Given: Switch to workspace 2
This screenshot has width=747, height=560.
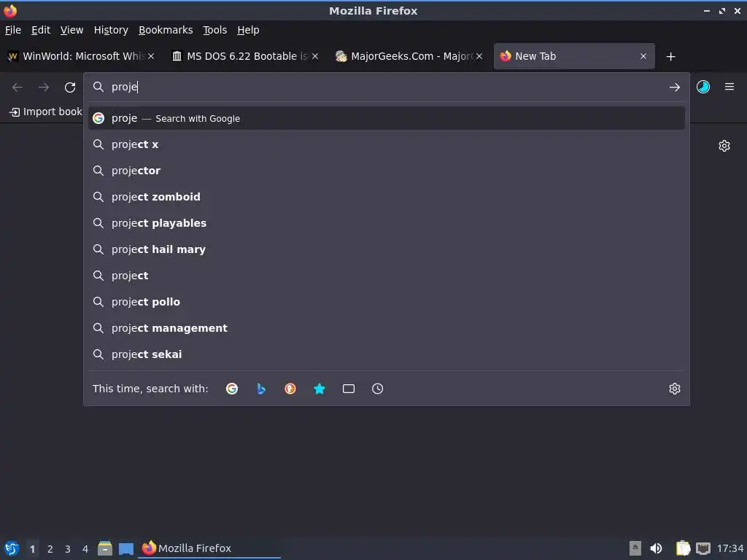Looking at the screenshot, I should coord(50,549).
